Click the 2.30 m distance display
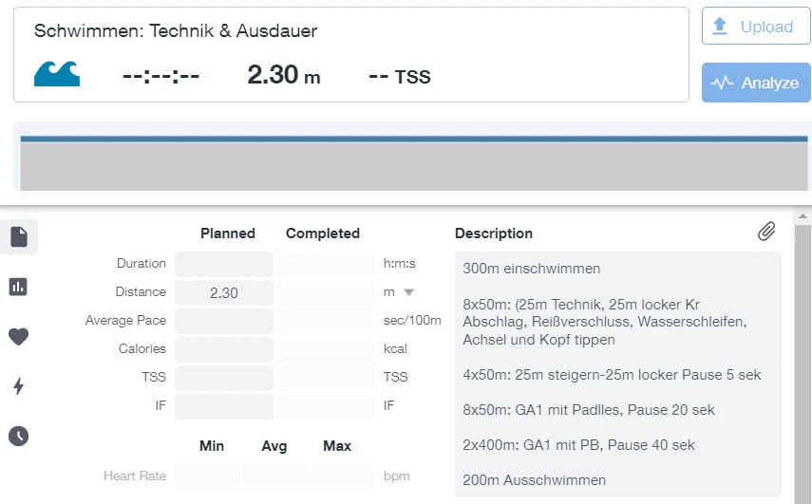812x504 pixels. [x=284, y=75]
